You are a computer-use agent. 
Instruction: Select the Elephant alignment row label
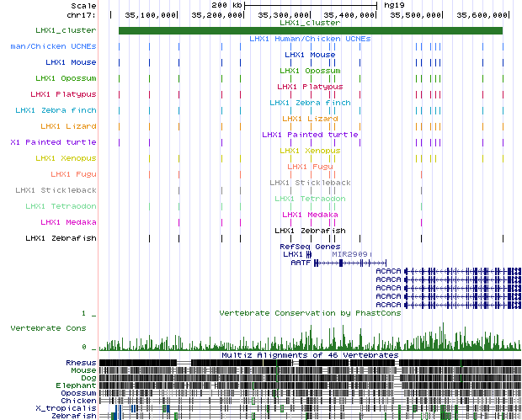click(x=77, y=385)
